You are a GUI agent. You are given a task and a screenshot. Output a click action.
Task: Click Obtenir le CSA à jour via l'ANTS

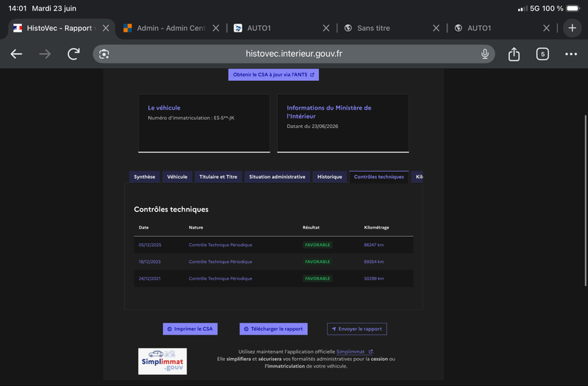click(x=273, y=75)
